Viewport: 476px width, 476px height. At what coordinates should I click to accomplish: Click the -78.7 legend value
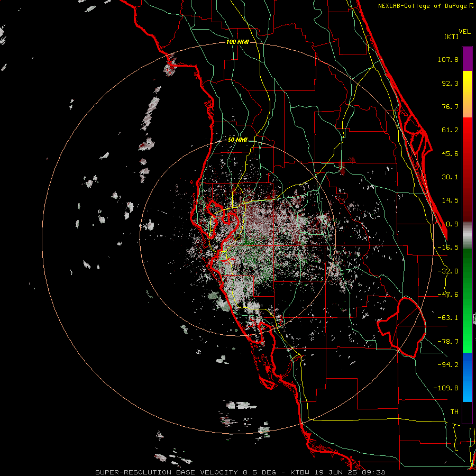point(448,342)
